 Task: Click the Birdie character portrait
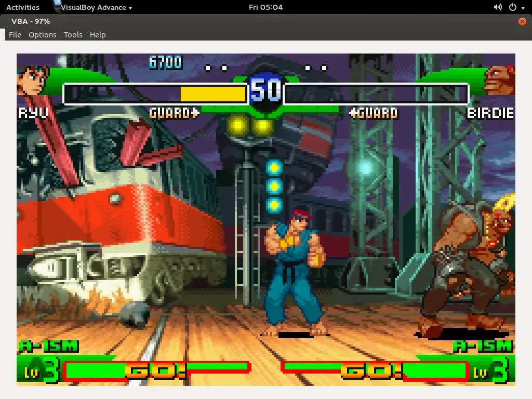click(x=499, y=80)
